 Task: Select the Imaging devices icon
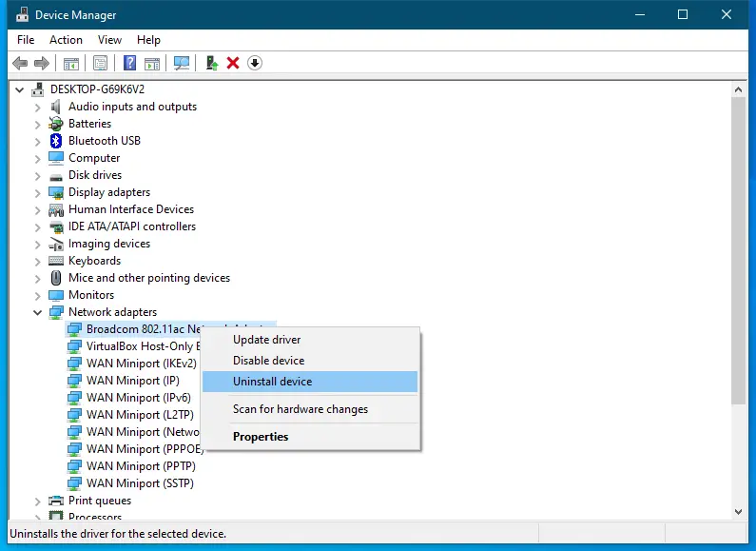56,245
